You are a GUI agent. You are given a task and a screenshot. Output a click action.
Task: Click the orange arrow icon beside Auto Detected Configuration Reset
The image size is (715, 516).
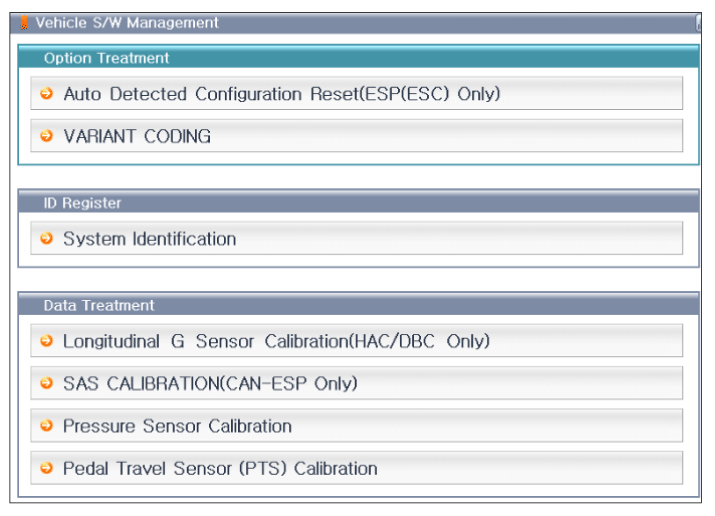(47, 93)
